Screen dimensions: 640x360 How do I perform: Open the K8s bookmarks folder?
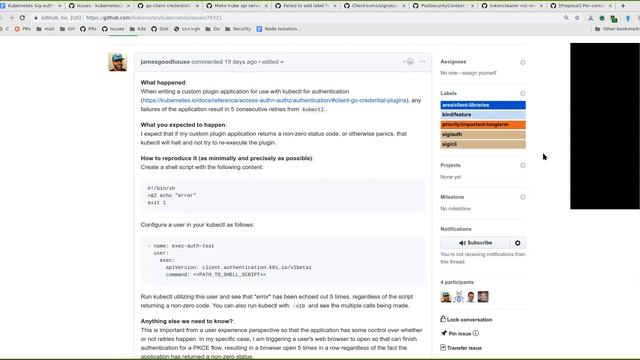[138, 29]
